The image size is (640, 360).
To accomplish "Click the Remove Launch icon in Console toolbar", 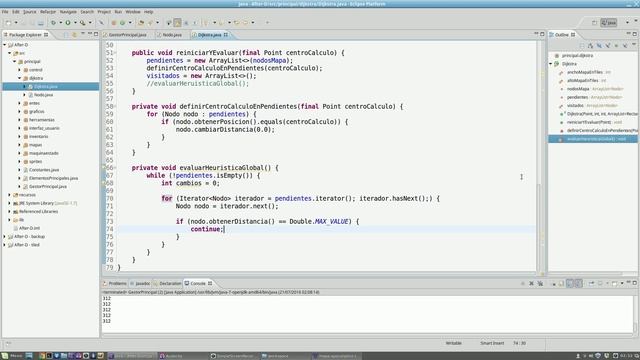I will click(x=531, y=283).
